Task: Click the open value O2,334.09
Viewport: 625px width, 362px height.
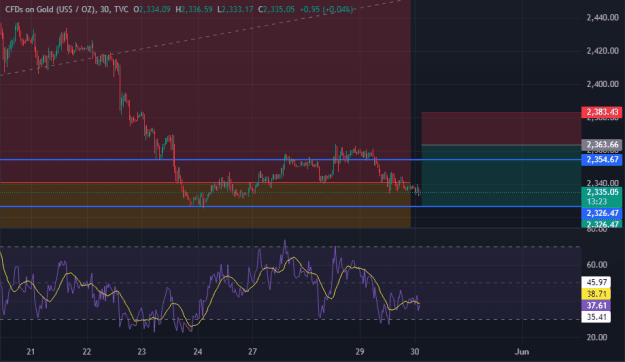Action: point(151,9)
